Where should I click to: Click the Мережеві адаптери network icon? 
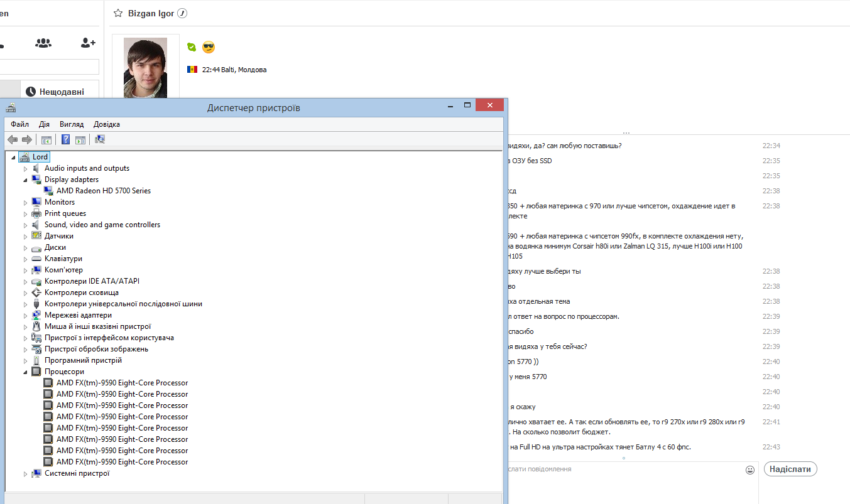click(36, 315)
